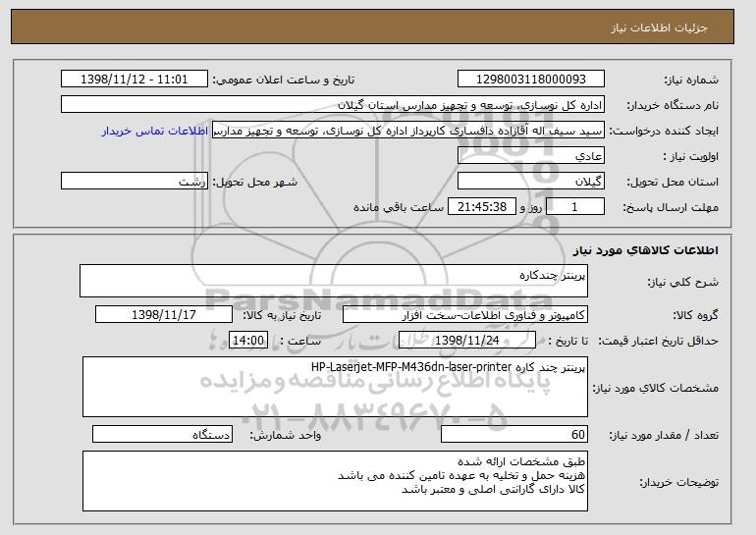Open the اطلاعات تماس خریدار link

(155, 131)
